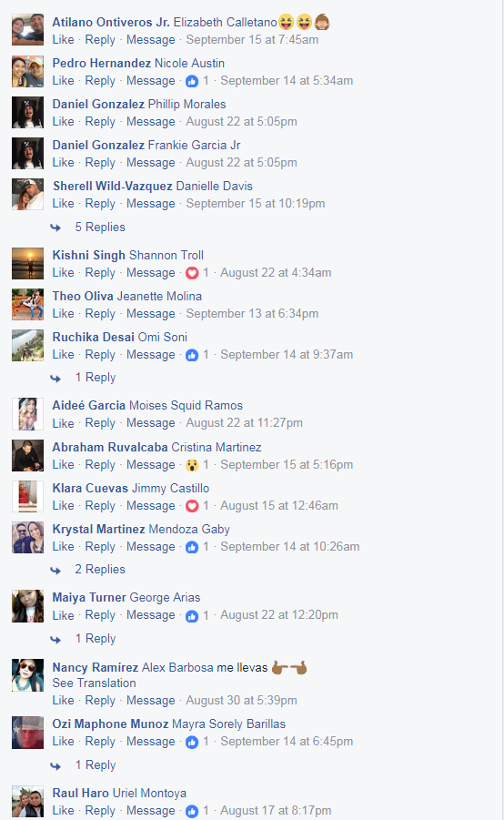The height and width of the screenshot is (820, 504).
Task: Click the heart reaction icon on Klara Cuevas's comment
Action: [x=192, y=506]
